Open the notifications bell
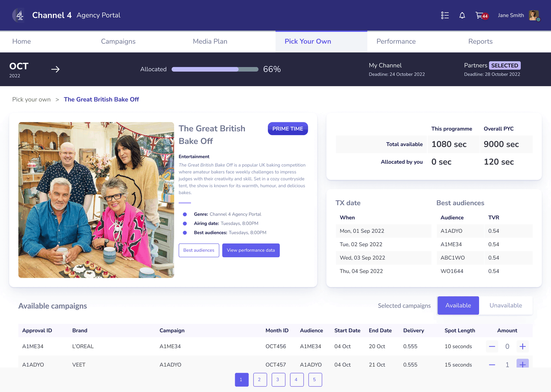Viewport: 551px width, 392px height. click(x=462, y=15)
